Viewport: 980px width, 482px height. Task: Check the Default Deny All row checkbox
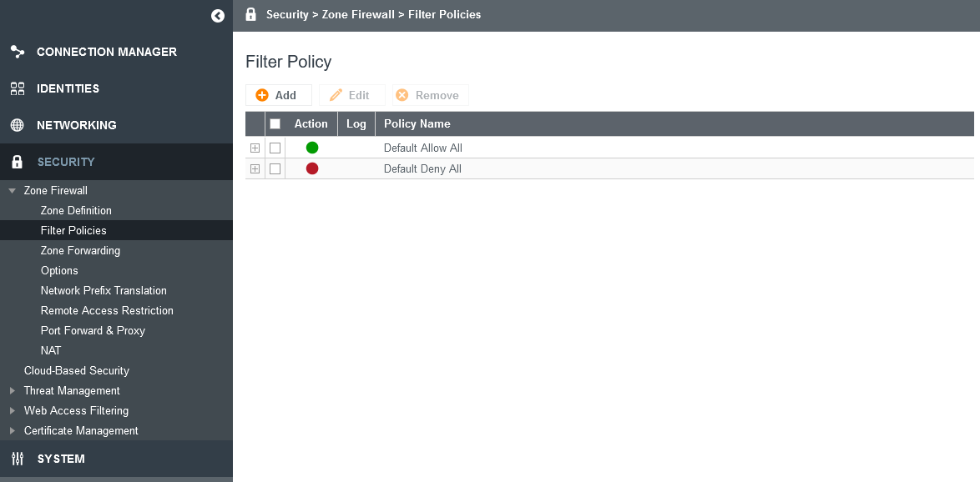(275, 168)
